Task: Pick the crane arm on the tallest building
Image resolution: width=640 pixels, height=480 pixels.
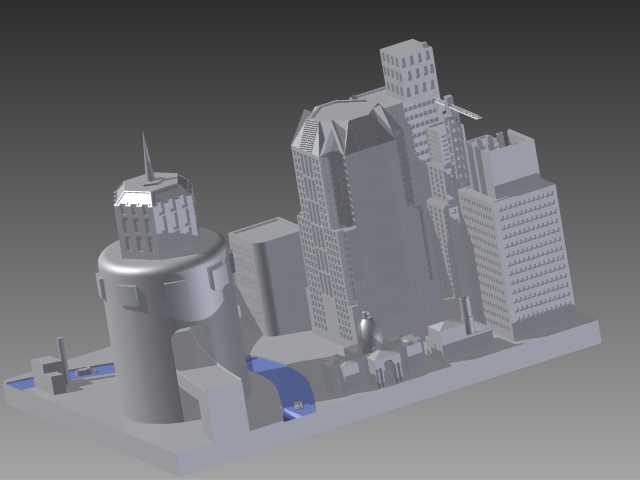Action: coord(460,108)
